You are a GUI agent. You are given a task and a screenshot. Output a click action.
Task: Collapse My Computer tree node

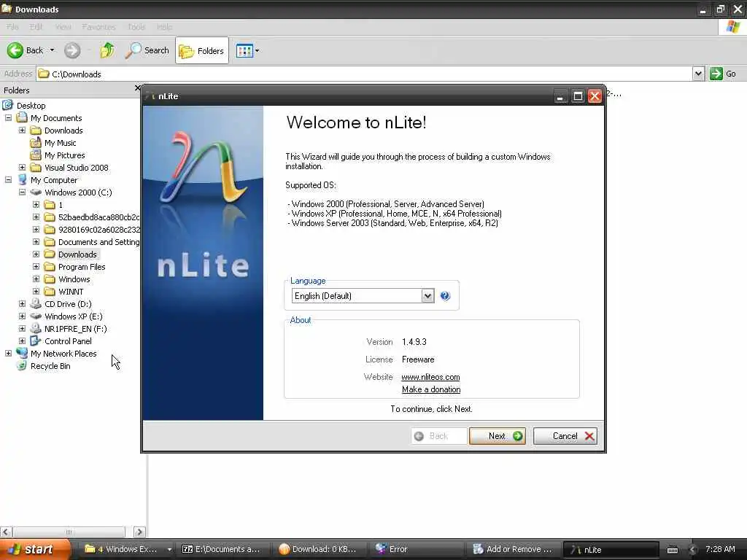tap(8, 179)
